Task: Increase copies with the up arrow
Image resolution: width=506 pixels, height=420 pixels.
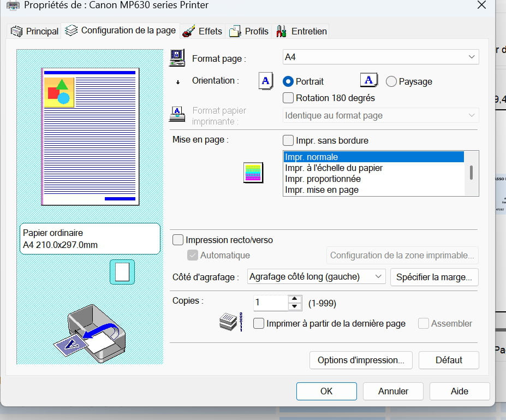Action: coord(295,299)
